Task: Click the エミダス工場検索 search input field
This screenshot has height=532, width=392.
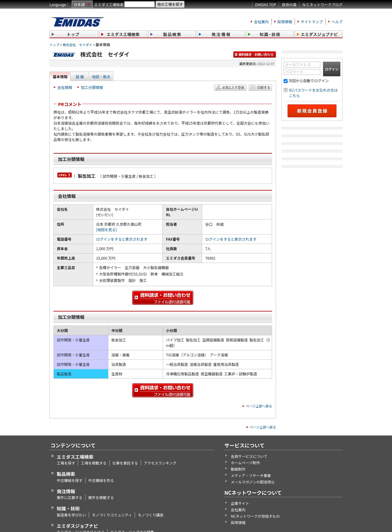Action: [x=140, y=4]
